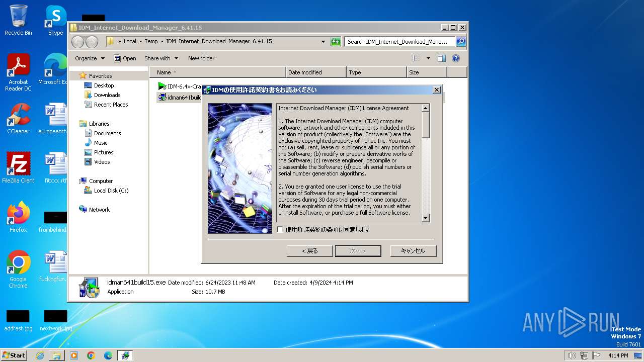Click the refresh icon next to address bar
Viewport: 644px width, 362px height.
(336, 42)
